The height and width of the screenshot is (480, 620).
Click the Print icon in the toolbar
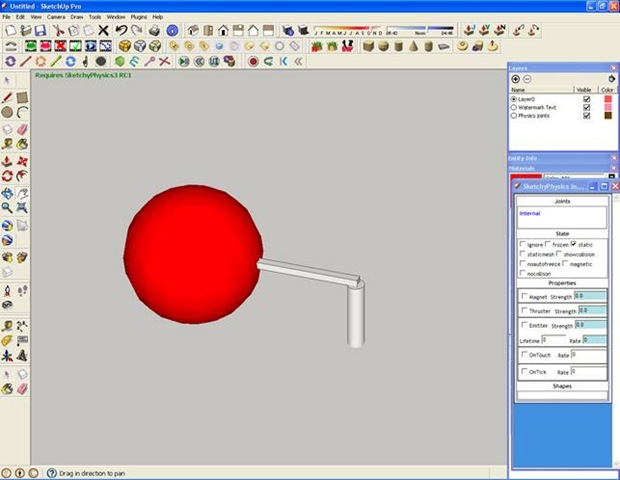(153, 31)
